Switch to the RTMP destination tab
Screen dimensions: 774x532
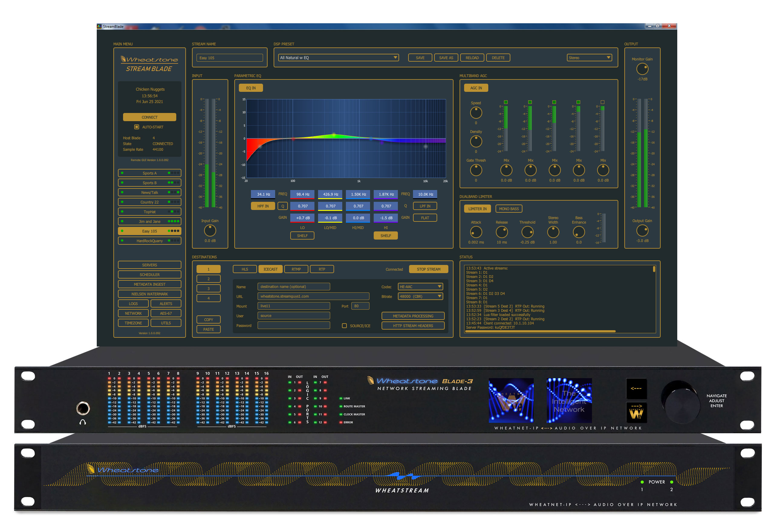tap(296, 269)
